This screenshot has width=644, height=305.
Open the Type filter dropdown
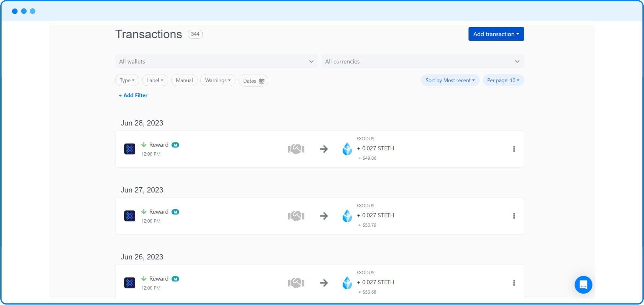(x=127, y=80)
